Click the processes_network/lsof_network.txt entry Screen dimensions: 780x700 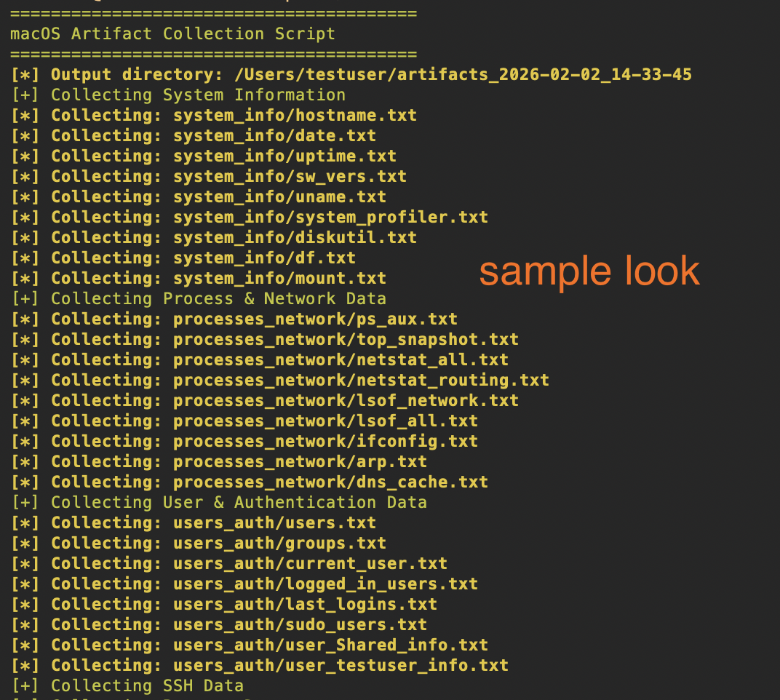point(346,401)
